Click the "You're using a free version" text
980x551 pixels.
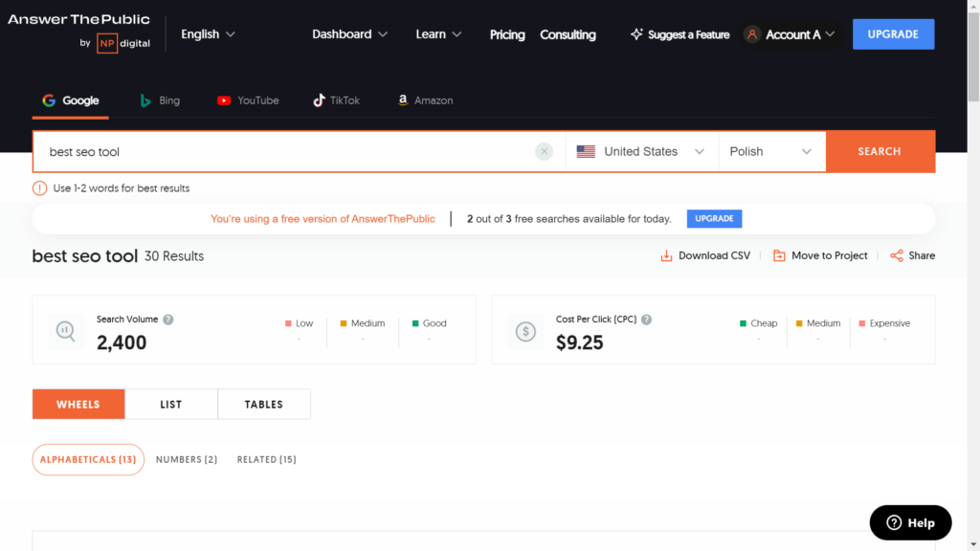pos(323,219)
